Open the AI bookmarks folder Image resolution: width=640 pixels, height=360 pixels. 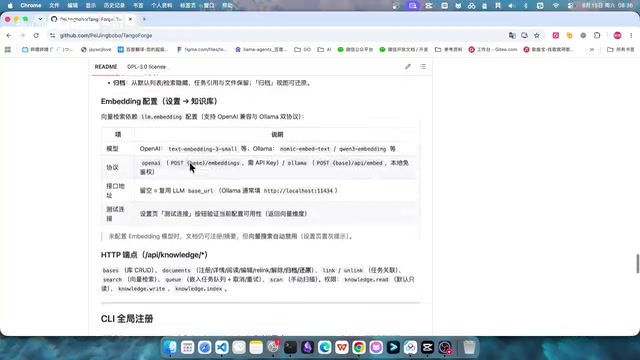point(324,49)
